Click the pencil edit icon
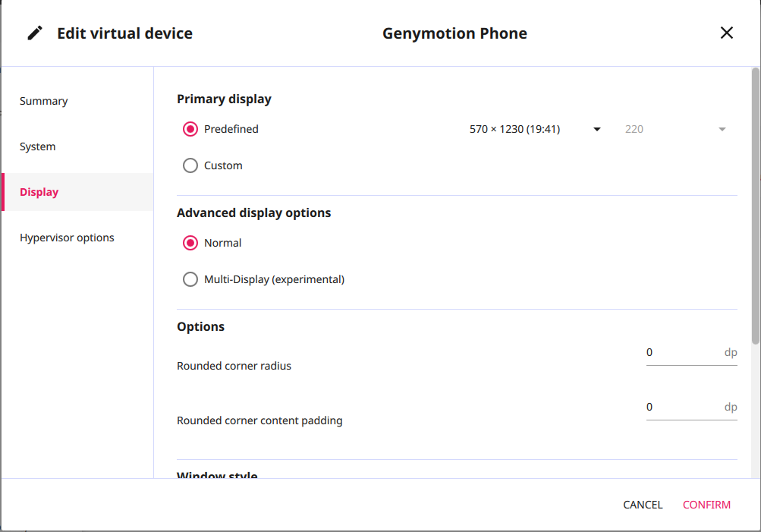The height and width of the screenshot is (532, 761). pos(35,33)
